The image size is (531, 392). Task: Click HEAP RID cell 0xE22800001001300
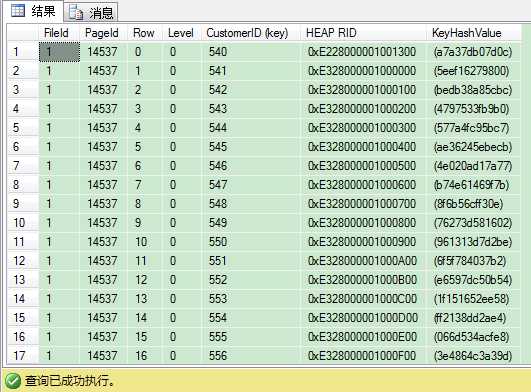[x=362, y=52]
